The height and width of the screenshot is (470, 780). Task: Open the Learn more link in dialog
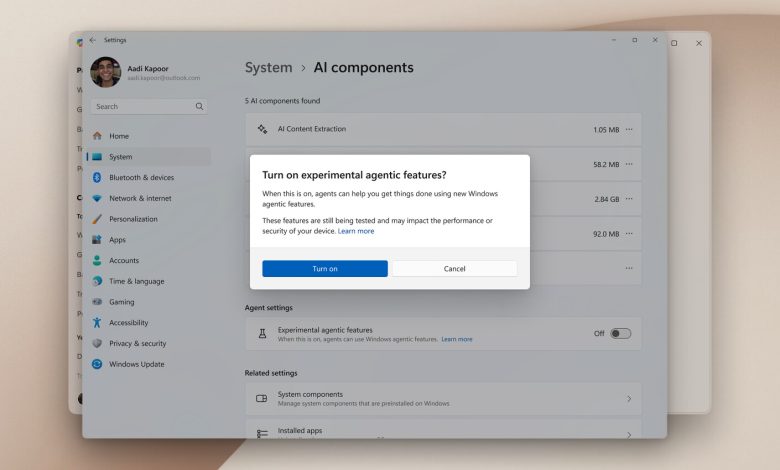(356, 231)
